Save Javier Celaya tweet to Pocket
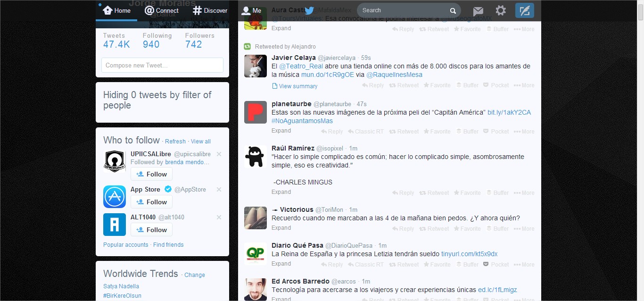 496,85
